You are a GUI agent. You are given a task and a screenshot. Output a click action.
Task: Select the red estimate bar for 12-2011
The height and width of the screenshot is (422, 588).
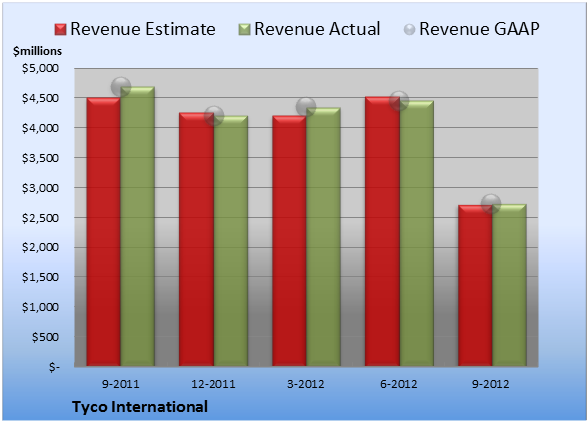click(196, 239)
